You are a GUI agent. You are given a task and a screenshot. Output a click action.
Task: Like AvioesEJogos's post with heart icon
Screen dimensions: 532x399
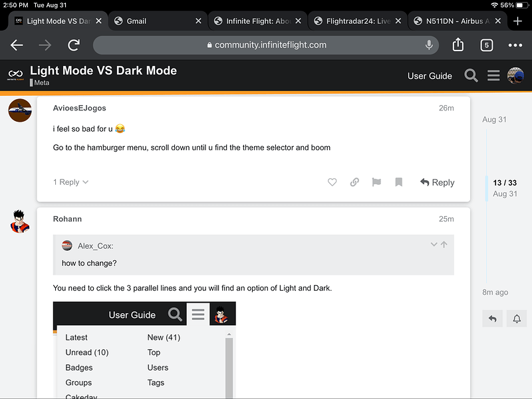[x=332, y=182]
